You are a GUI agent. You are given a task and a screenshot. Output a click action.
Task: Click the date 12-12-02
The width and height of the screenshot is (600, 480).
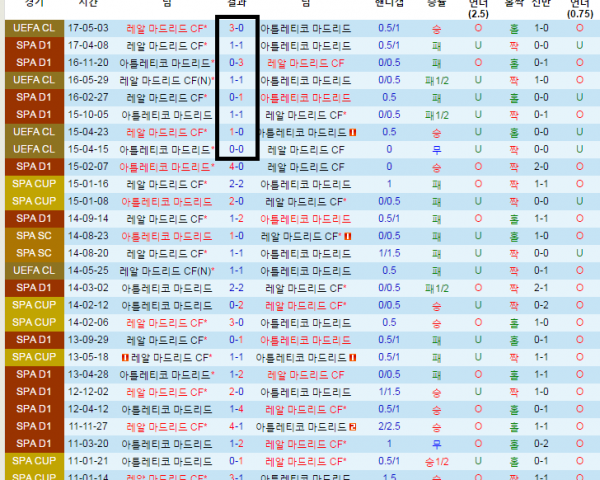coord(88,392)
